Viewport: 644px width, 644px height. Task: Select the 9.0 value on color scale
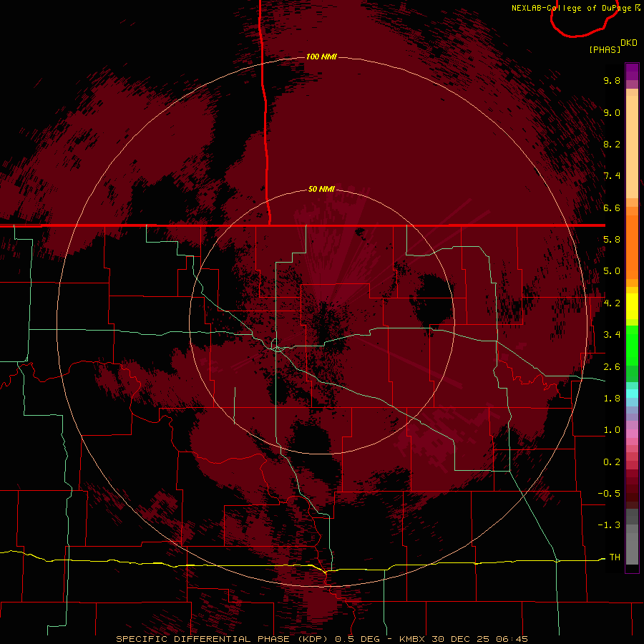click(x=612, y=112)
